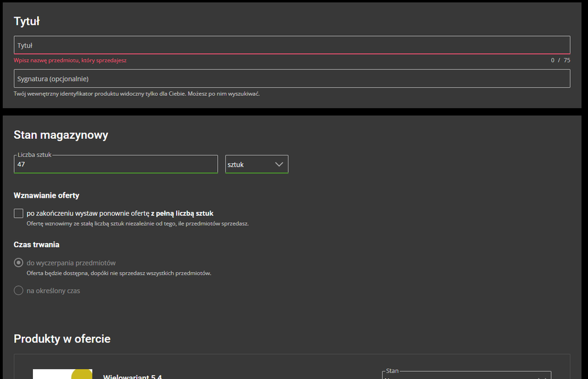Screen dimensions: 588x379
Task: Open the sztuk unit dropdown
Action: pyautogui.click(x=257, y=165)
